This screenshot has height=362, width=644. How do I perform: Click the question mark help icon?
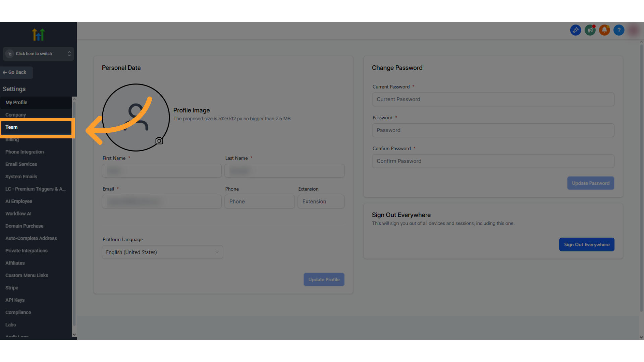[619, 30]
